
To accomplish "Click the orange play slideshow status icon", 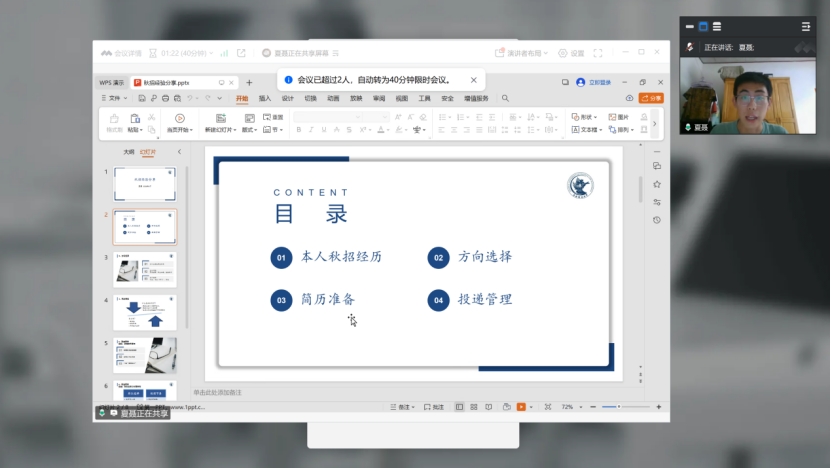I will pyautogui.click(x=521, y=407).
